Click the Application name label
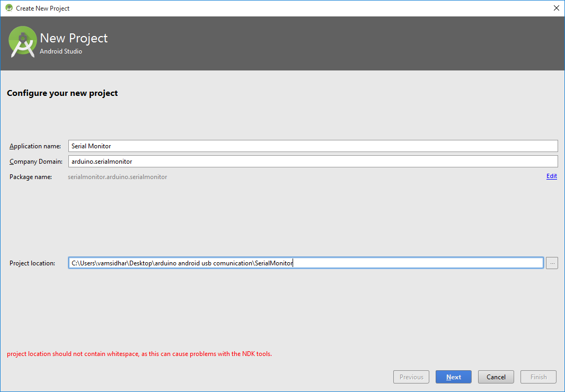The width and height of the screenshot is (565, 392). click(35, 146)
